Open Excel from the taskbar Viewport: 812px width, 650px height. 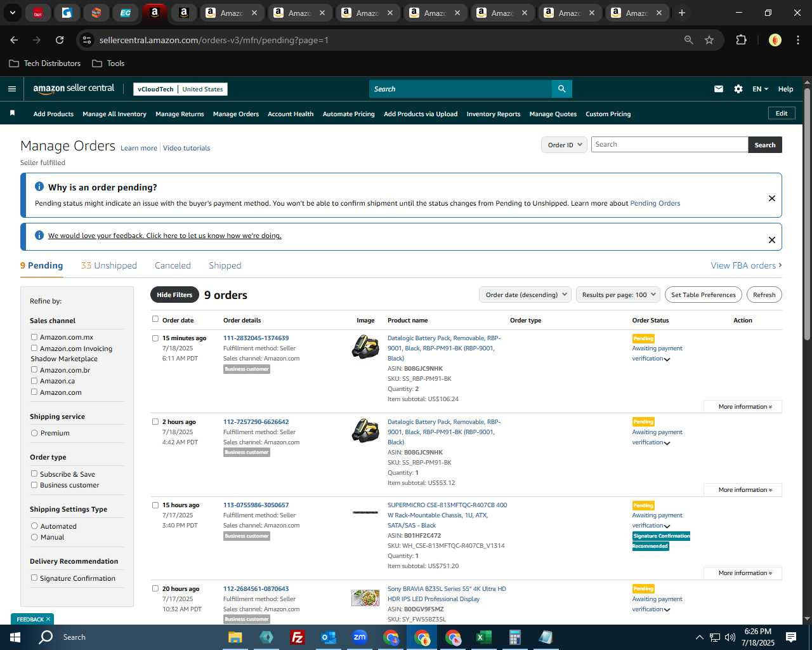pyautogui.click(x=483, y=637)
